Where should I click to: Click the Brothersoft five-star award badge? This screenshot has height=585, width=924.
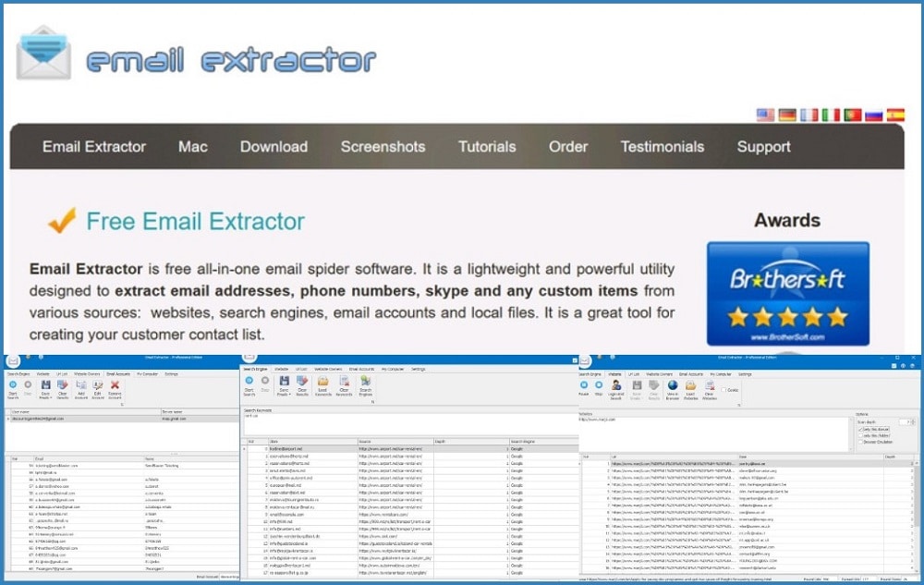pyautogui.click(x=788, y=293)
